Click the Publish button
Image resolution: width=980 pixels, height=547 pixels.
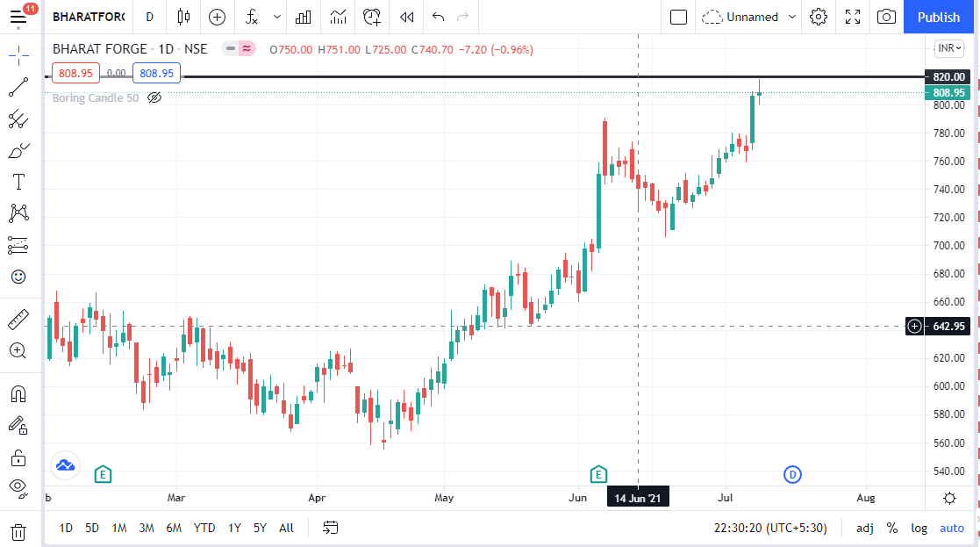tap(939, 17)
